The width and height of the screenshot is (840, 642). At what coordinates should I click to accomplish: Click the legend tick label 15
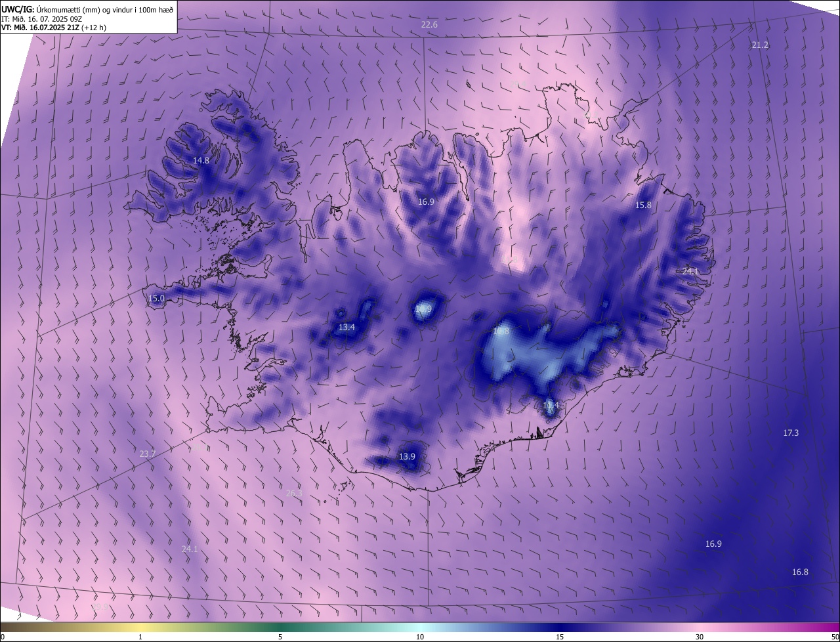point(560,637)
